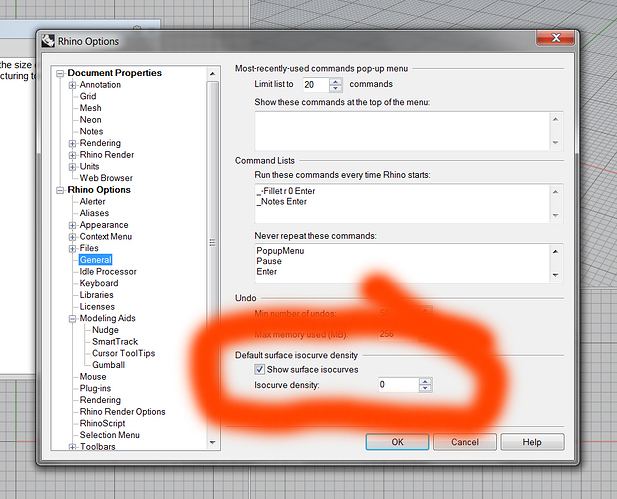The width and height of the screenshot is (617, 499).
Task: Select SmartTrack under Modeling Aids
Action: pyautogui.click(x=115, y=342)
